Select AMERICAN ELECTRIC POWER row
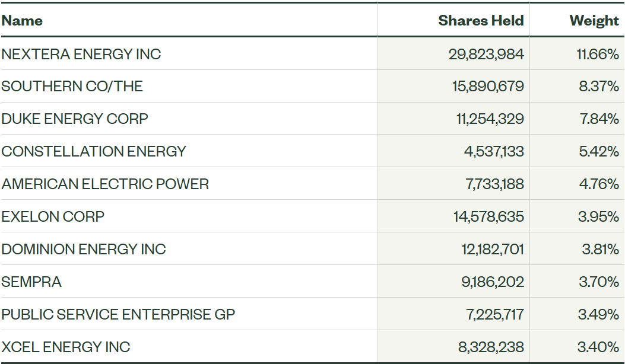The height and width of the screenshot is (364, 625). pos(105,184)
